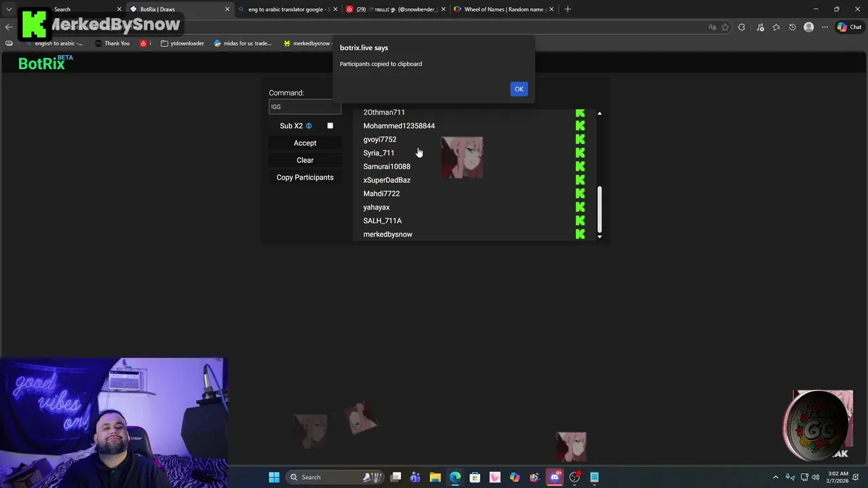Click the participant list scroll-down arrow

pos(599,237)
